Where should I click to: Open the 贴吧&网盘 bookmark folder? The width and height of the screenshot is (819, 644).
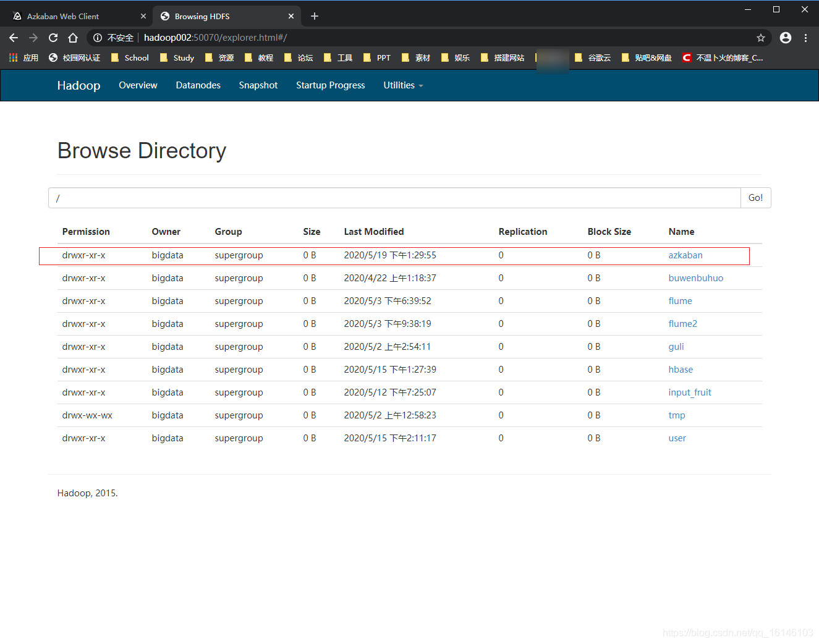pos(647,57)
